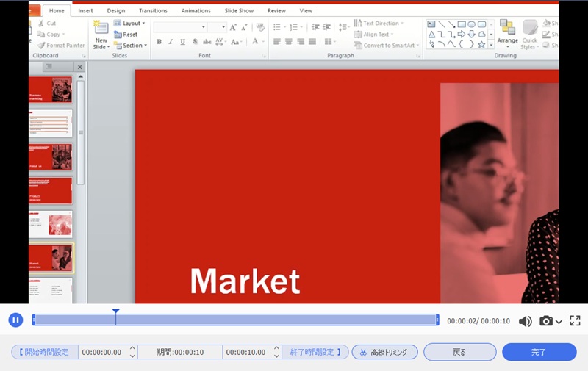
Task: Click the start time field 00:00:00.00
Action: [101, 352]
